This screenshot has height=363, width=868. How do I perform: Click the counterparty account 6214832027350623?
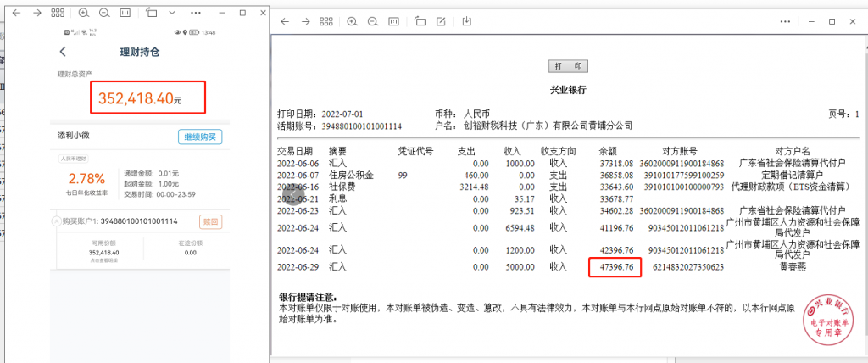(688, 267)
